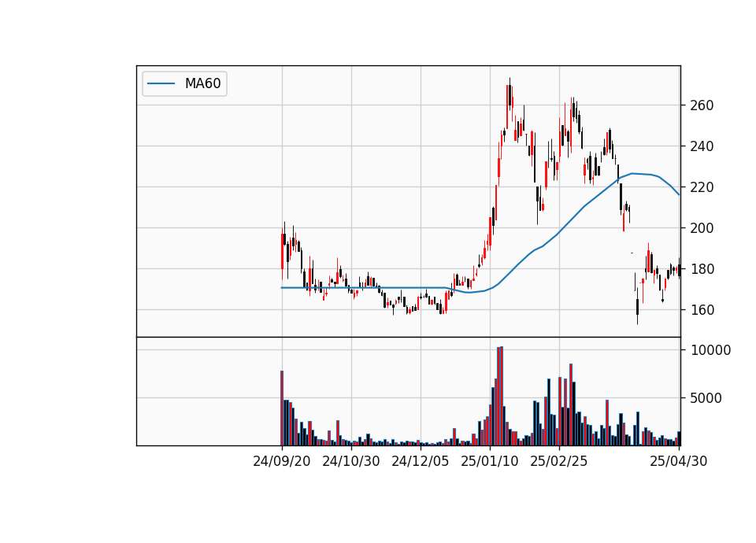756x543 pixels.
Task: Click the 24/12/05 date label
Action: tap(421, 461)
